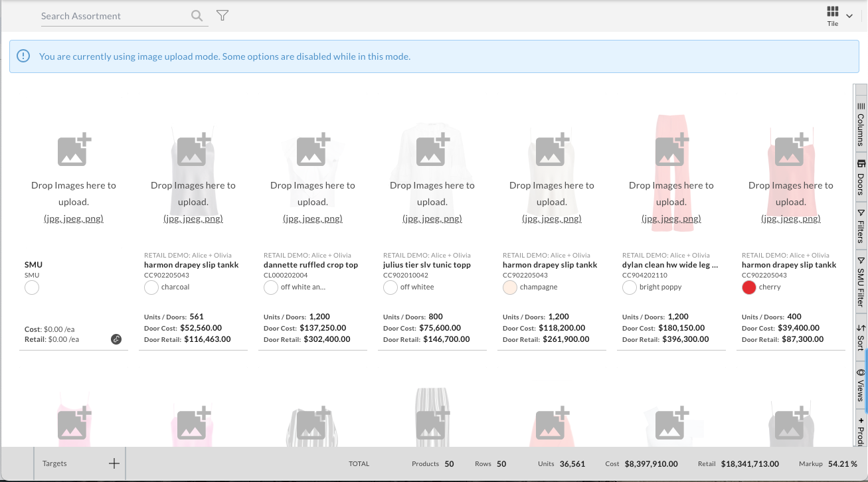Open the Columns side panel tab

(x=861, y=124)
